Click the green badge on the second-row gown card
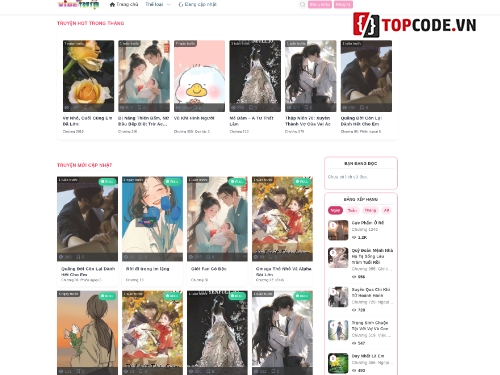 click(238, 296)
